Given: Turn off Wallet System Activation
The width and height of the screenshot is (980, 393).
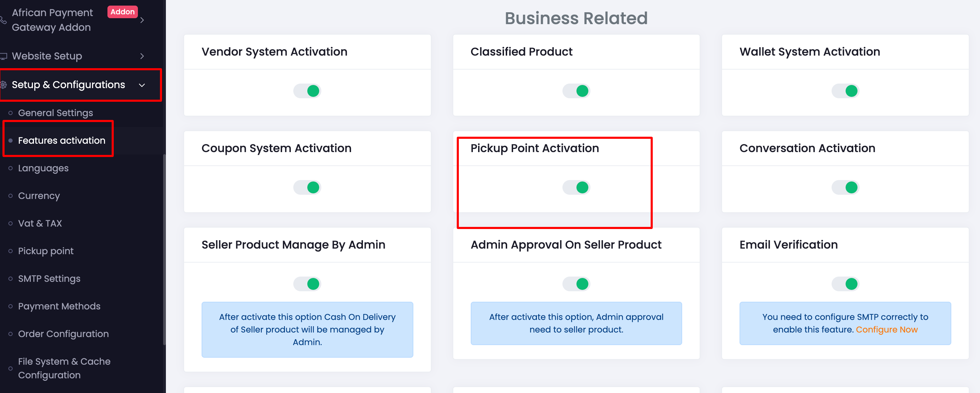Looking at the screenshot, I should pyautogui.click(x=845, y=91).
